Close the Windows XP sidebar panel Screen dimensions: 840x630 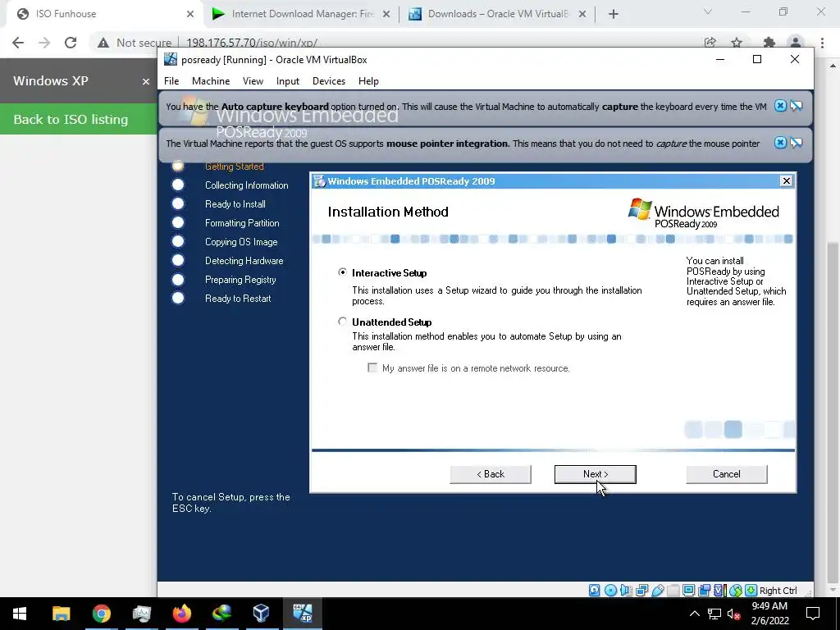click(146, 81)
